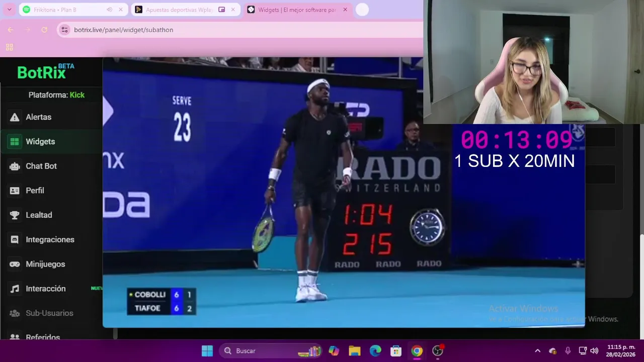This screenshot has height=362, width=644.
Task: Click the OneDrive cloud tray icon
Action: (x=553, y=351)
